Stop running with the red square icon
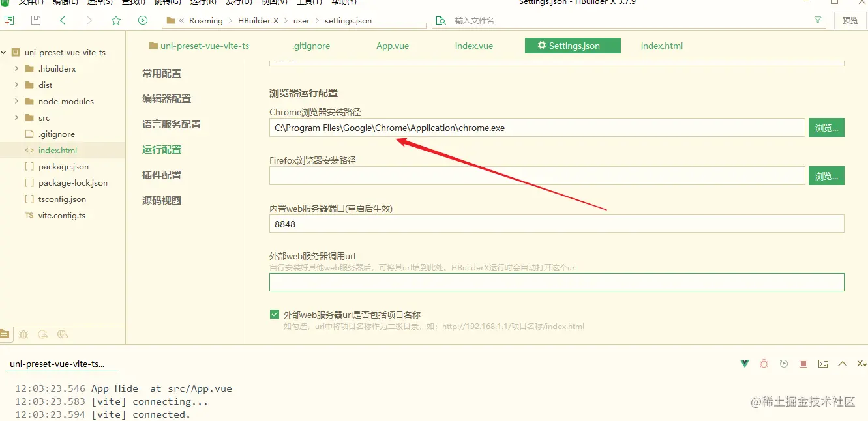 coord(803,364)
